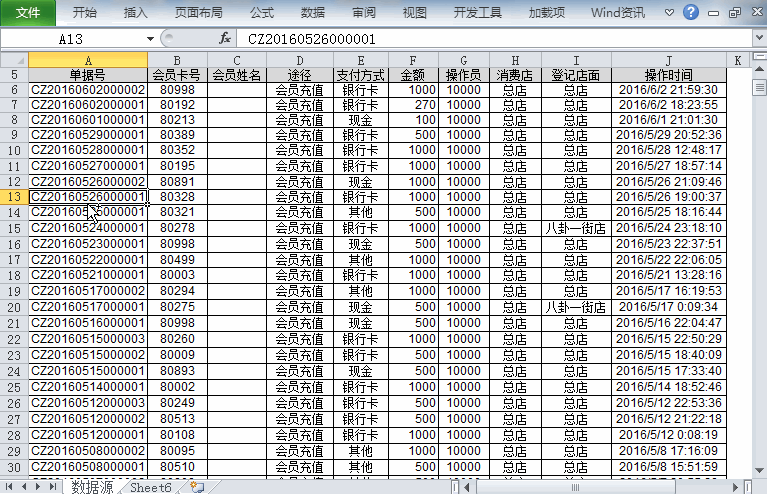Select cell CZ20160529000001

88,135
